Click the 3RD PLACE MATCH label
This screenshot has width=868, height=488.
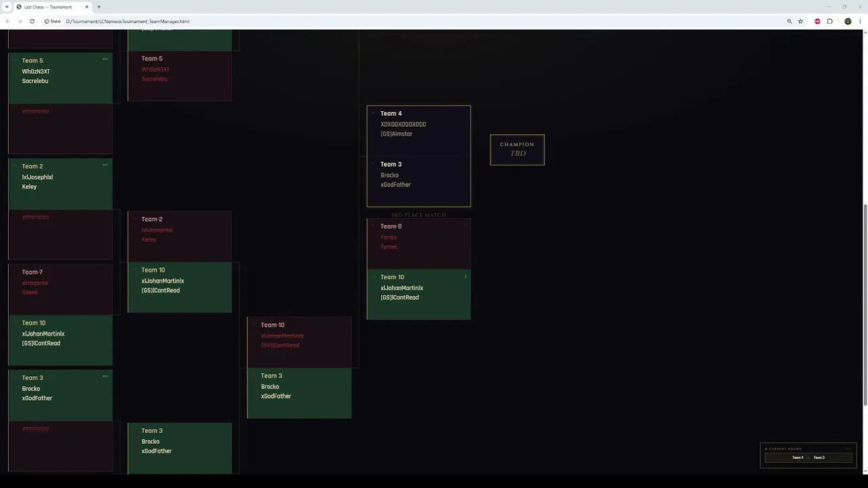pos(418,215)
